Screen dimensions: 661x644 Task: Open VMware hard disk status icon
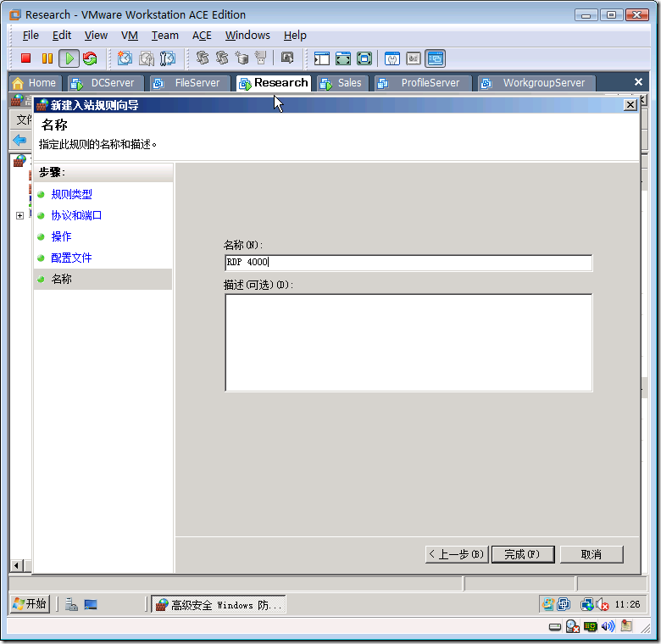[555, 627]
